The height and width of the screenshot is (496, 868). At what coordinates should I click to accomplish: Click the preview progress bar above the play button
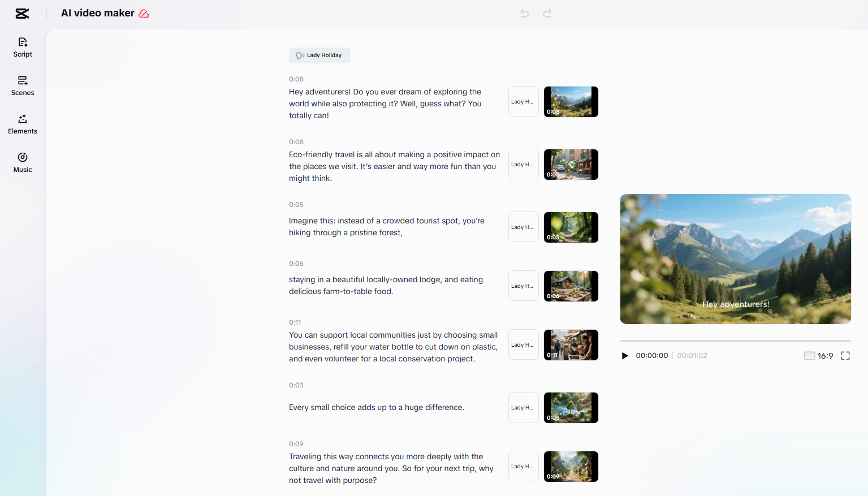click(x=735, y=340)
